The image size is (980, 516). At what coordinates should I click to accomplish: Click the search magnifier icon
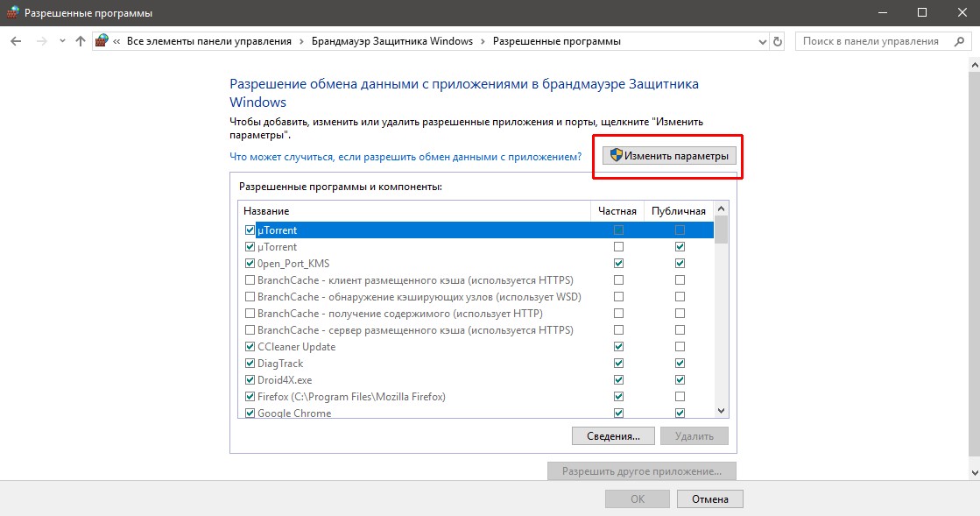point(959,41)
